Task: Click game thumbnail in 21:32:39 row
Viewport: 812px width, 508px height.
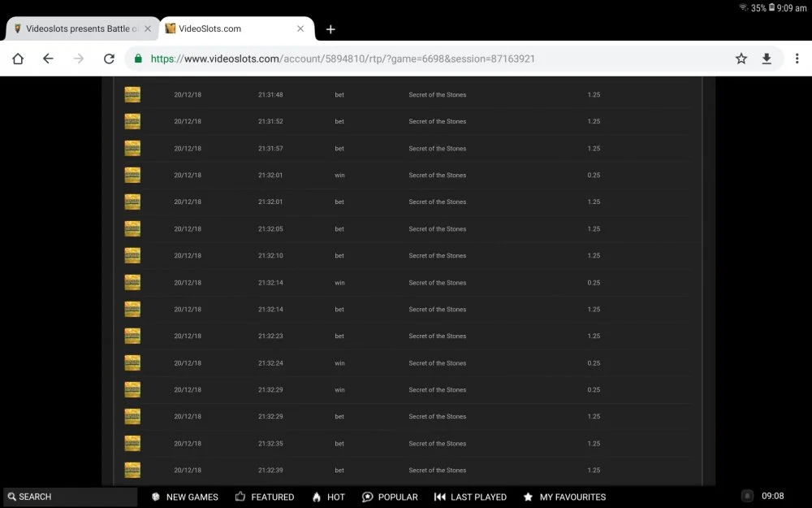Action: pos(132,470)
